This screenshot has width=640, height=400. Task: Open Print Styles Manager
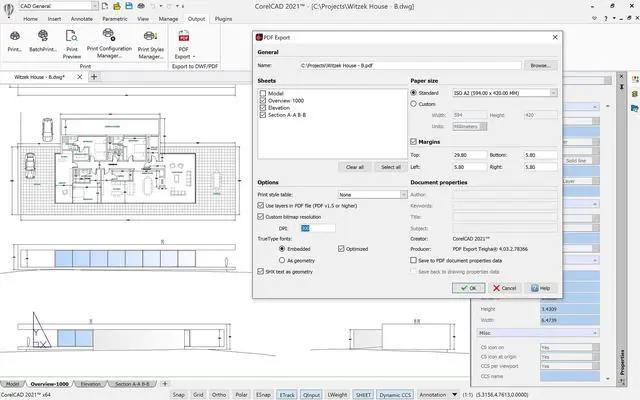pos(151,44)
